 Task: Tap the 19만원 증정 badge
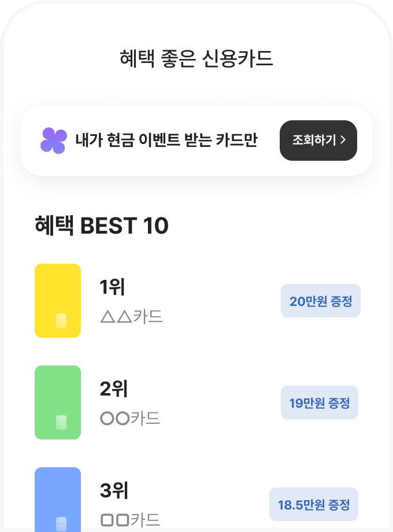tap(320, 402)
